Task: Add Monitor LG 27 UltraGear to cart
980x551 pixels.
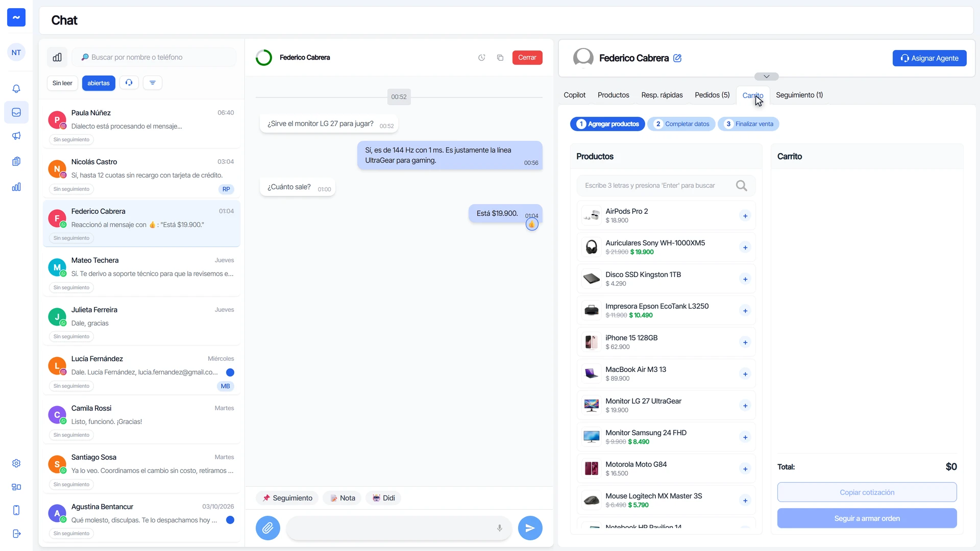Action: pyautogui.click(x=745, y=406)
